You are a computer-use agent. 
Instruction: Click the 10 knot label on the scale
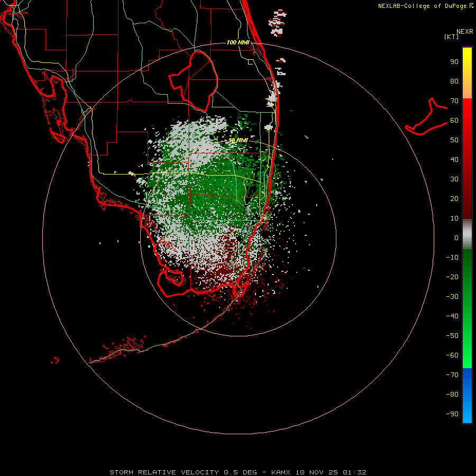coord(454,218)
